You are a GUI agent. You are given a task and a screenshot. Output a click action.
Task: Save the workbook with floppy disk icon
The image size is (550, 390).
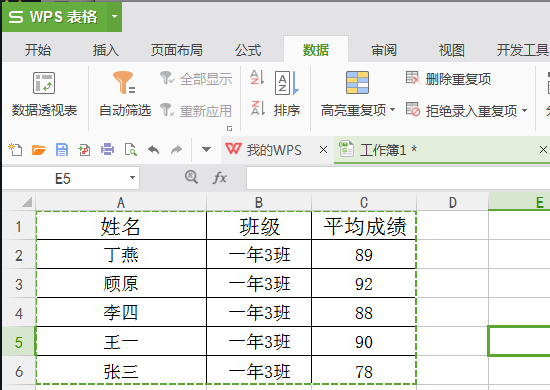coord(62,150)
